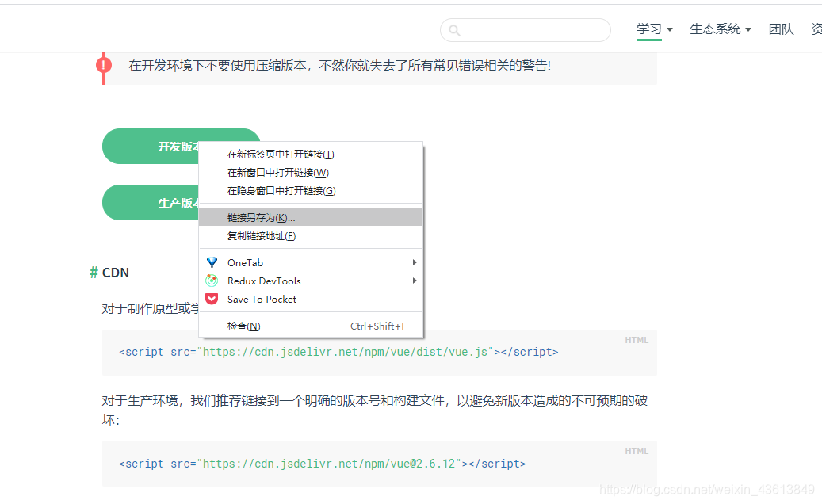This screenshot has height=504, width=822.
Task: Open the 生态系统 dropdown menu
Action: (x=721, y=29)
